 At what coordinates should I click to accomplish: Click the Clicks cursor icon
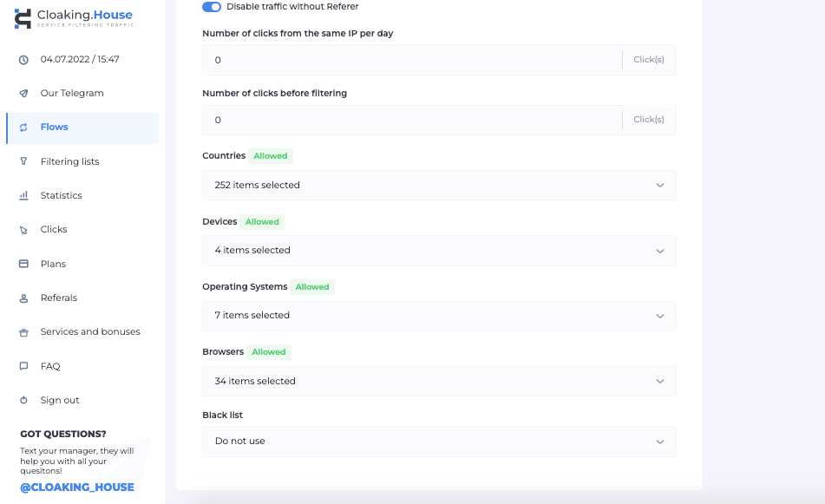(x=23, y=230)
